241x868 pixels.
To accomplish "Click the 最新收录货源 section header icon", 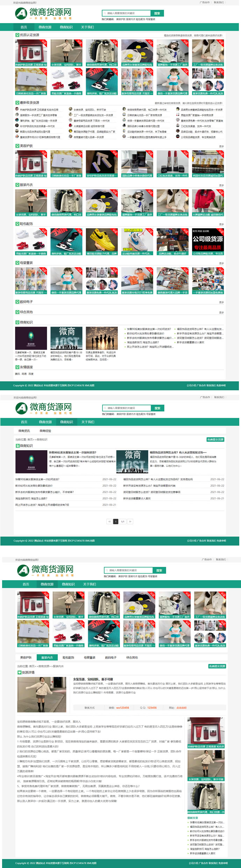I will 17,103.
